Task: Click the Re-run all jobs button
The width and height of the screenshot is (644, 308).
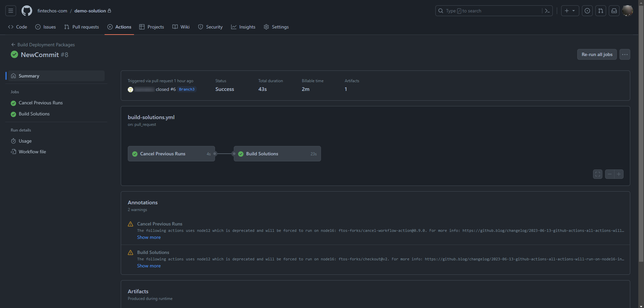Action: click(597, 54)
